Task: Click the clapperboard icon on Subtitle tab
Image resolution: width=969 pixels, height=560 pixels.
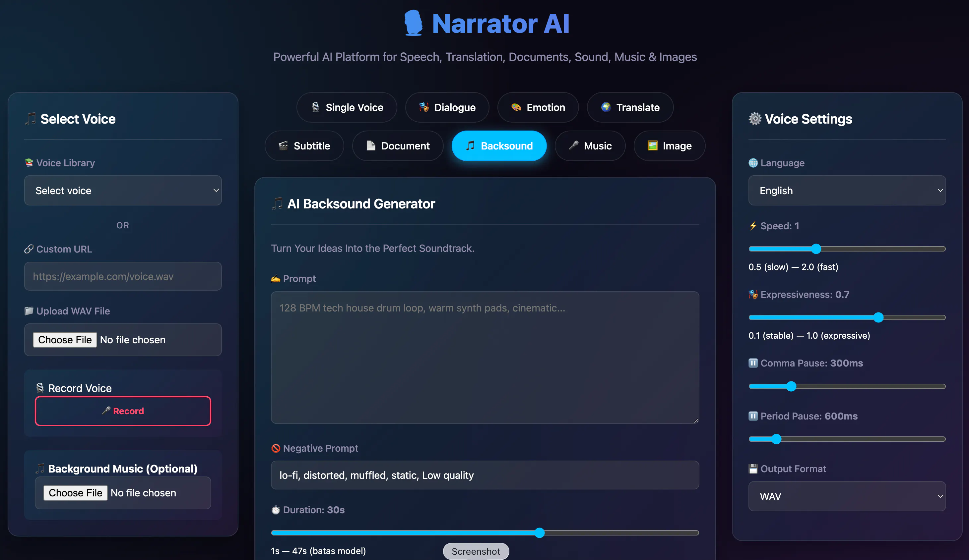Action: point(284,145)
